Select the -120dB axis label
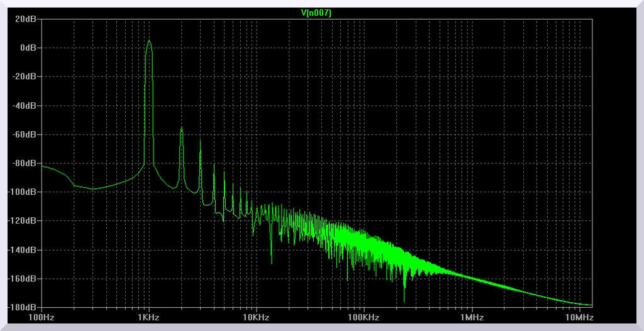This screenshot has width=644, height=331. 24,221
